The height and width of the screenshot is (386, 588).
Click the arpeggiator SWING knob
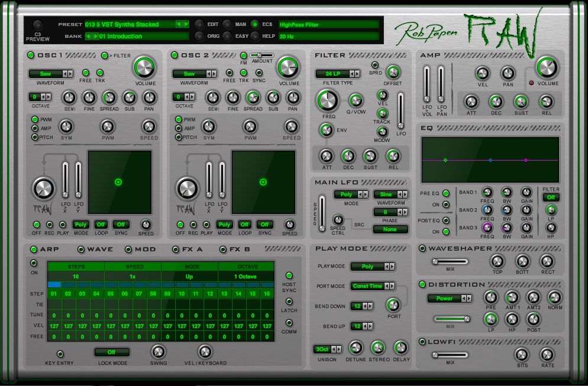tap(158, 352)
